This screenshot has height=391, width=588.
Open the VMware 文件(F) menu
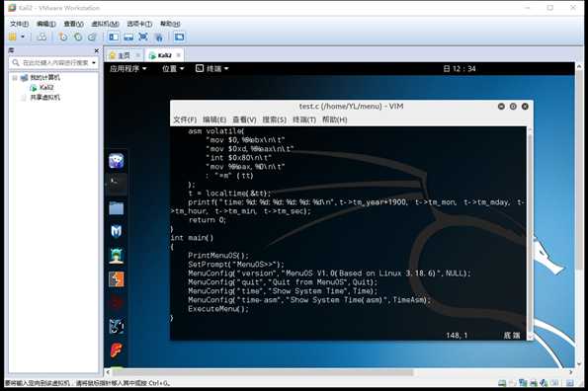19,24
